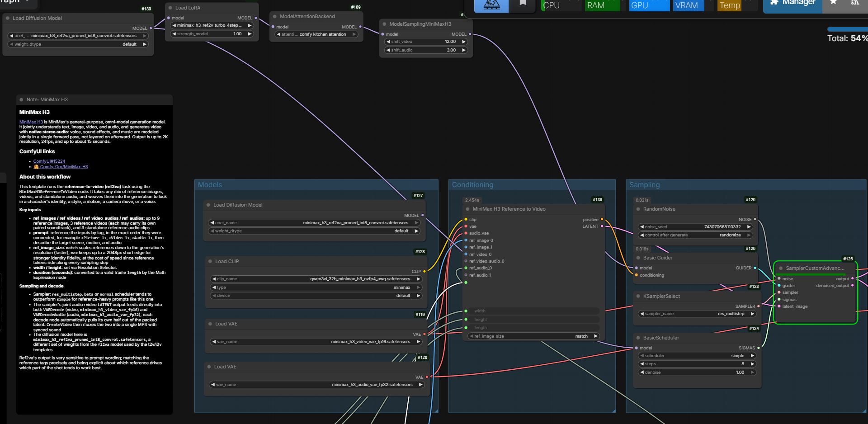Select the Models group title
Viewport: 868px width, 424px height.
coord(210,185)
